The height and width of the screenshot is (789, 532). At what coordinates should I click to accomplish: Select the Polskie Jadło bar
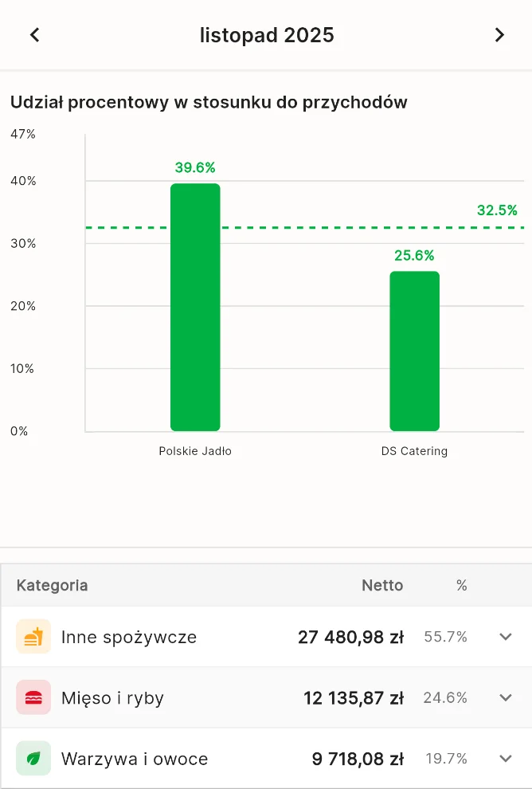[195, 307]
